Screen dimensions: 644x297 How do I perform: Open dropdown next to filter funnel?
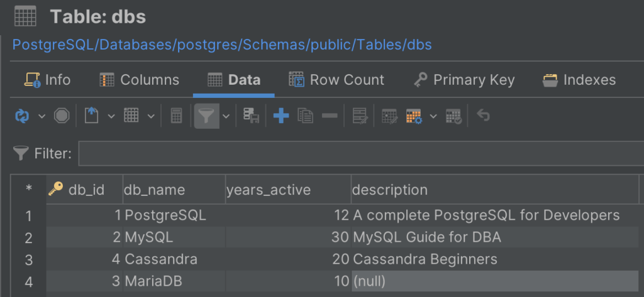click(226, 117)
